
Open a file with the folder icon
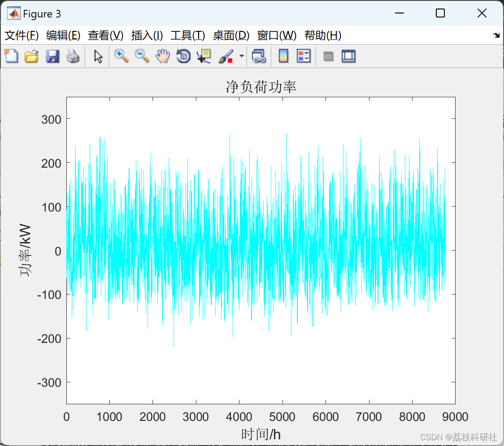[31, 56]
